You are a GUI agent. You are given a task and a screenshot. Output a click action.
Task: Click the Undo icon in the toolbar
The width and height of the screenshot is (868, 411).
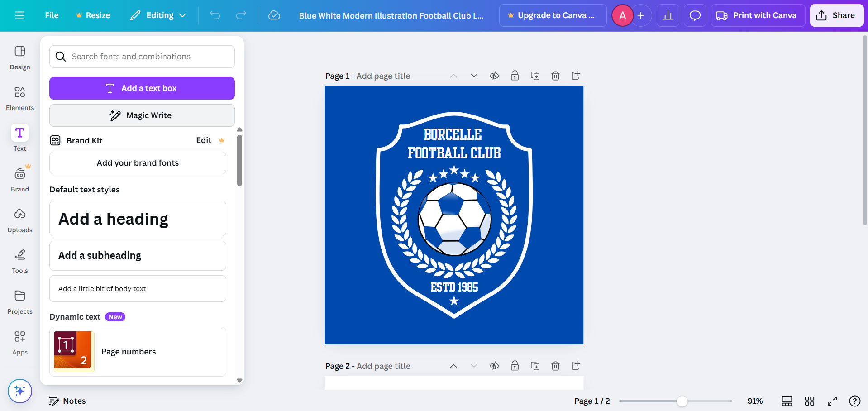click(215, 15)
